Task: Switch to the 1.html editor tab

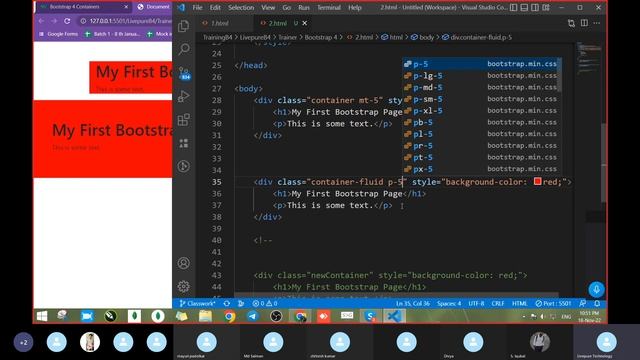Action: [220, 23]
